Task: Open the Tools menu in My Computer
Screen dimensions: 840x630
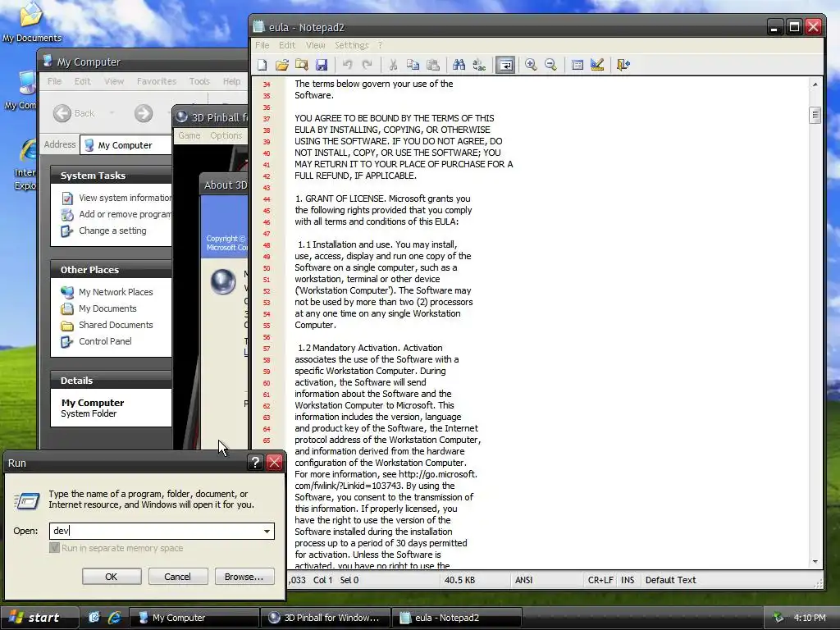Action: [x=199, y=81]
